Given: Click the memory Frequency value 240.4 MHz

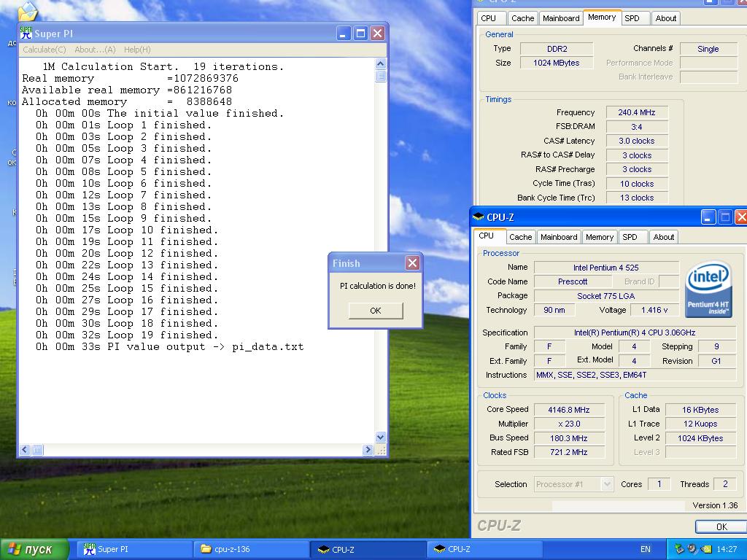Looking at the screenshot, I should tap(637, 112).
